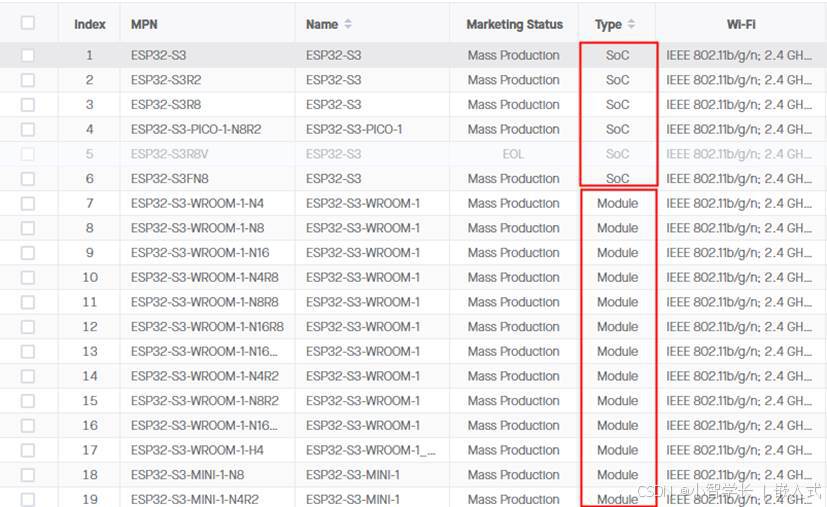Click Mass Production status in row 10

click(x=513, y=278)
